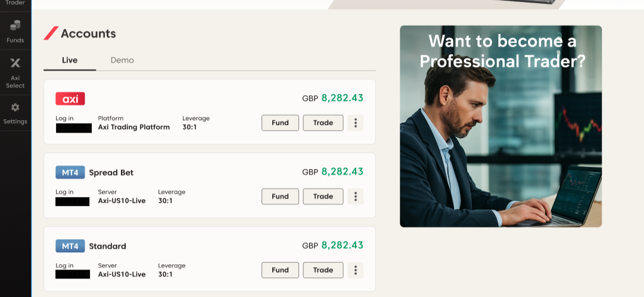Fund the Spread Bet account

pyautogui.click(x=280, y=196)
